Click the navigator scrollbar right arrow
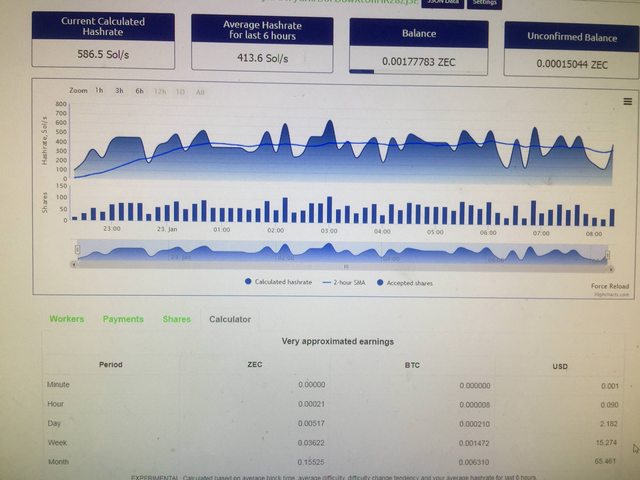 click(611, 269)
